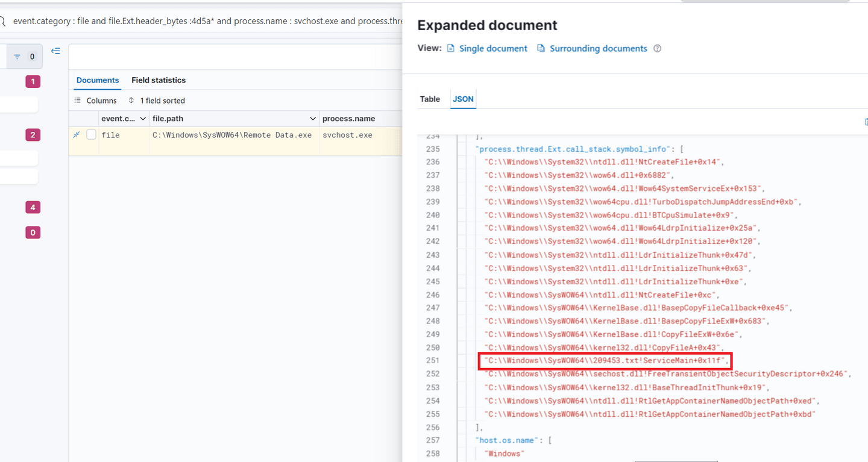
Task: Open the Surrounding documents view
Action: [x=598, y=48]
